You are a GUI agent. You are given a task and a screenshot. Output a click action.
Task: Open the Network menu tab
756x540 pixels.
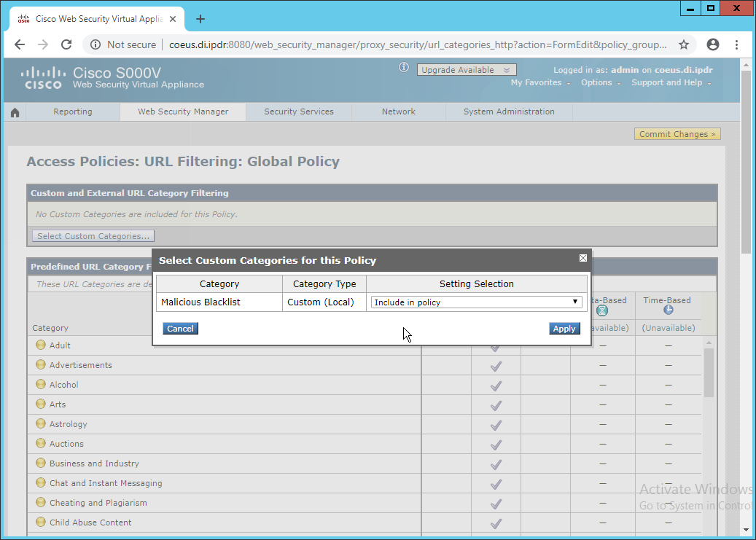coord(399,111)
